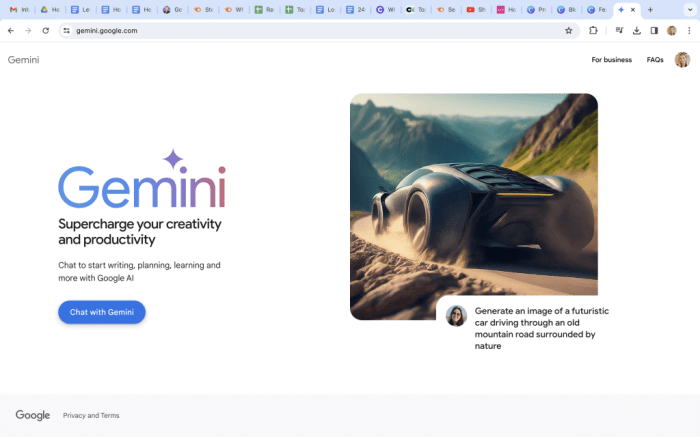Close the active Gemini tab
Image resolution: width=700 pixels, height=437 pixels.
tap(633, 9)
